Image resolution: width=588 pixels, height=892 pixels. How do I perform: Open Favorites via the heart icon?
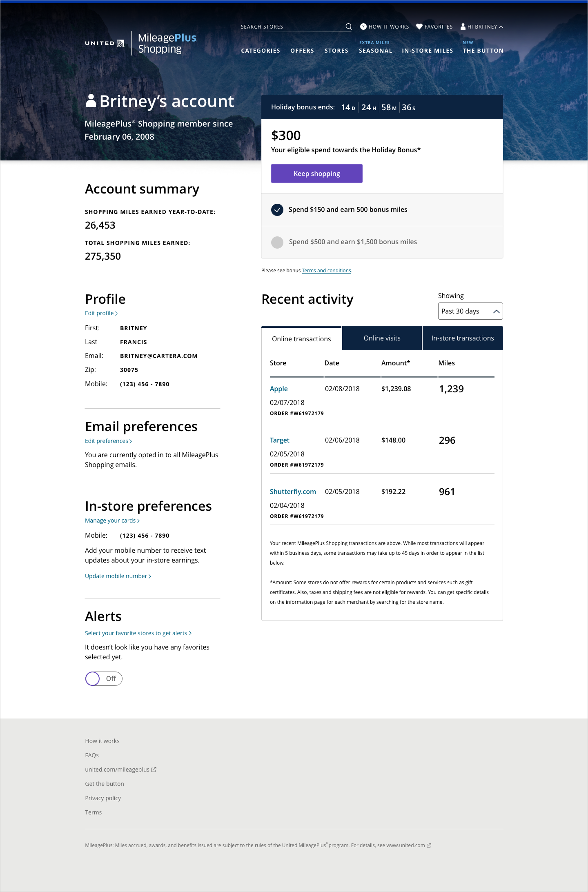(419, 27)
